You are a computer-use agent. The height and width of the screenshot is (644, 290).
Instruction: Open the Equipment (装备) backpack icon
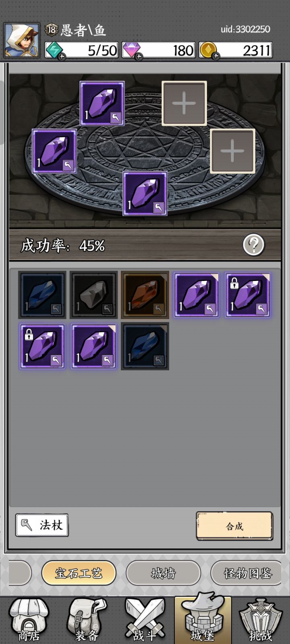click(87, 620)
